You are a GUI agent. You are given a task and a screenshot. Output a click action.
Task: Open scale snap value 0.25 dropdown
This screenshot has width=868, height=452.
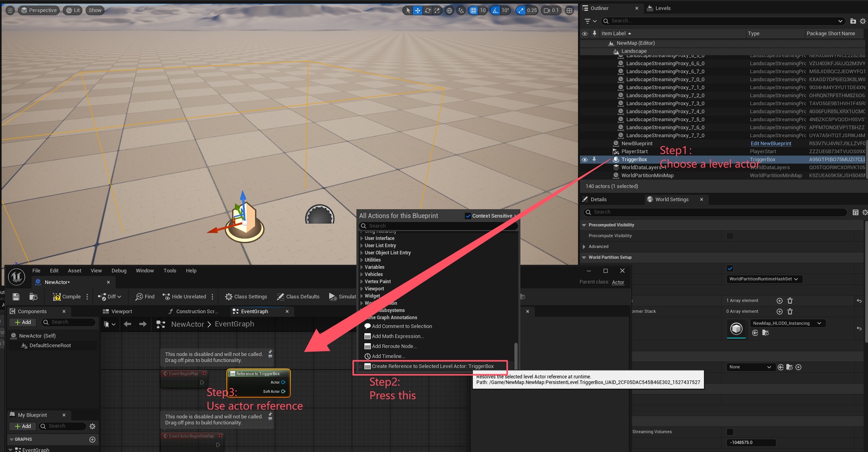pos(532,10)
